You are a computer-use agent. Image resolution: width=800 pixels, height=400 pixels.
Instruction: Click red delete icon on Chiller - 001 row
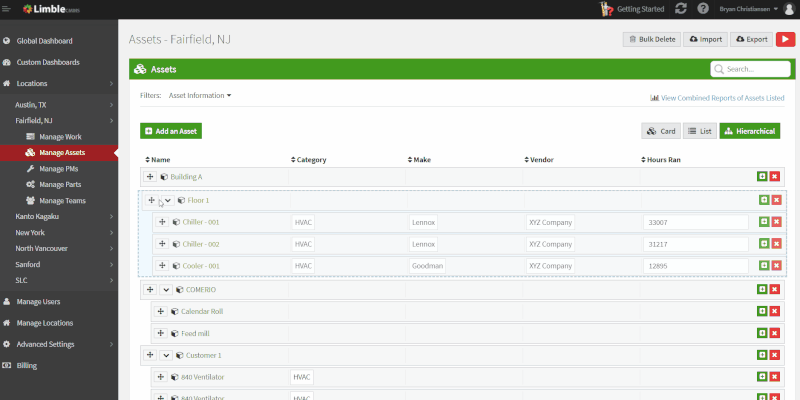click(776, 222)
